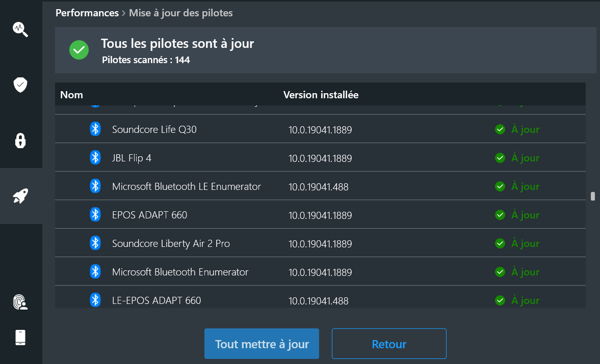Select the Performances rocket icon in sidebar
Viewport: 600px width, 364px height.
[20, 196]
